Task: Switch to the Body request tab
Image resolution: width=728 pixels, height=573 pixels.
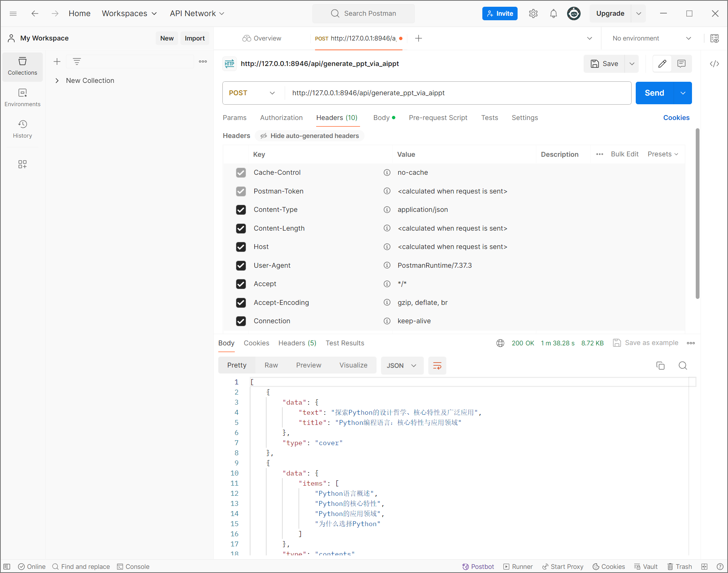Action: (x=381, y=118)
